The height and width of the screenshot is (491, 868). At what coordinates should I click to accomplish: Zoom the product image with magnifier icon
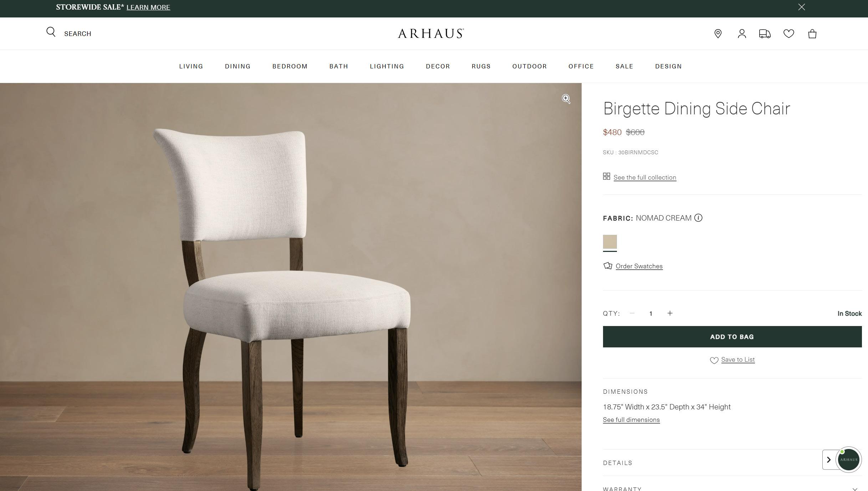point(566,99)
